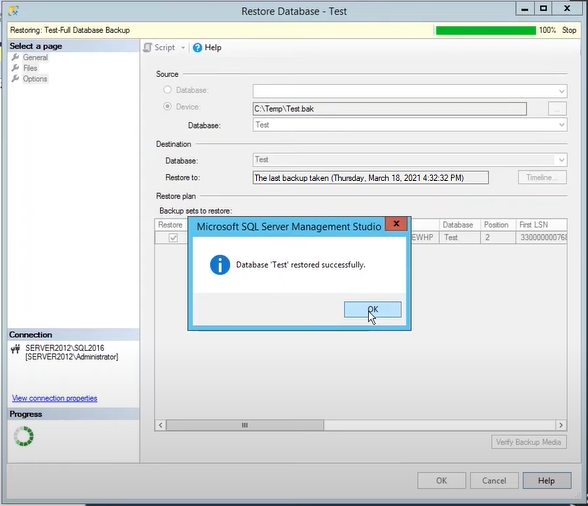Viewport: 588px width, 506px height.
Task: Click the browse ellipsis button for device
Action: click(x=557, y=109)
